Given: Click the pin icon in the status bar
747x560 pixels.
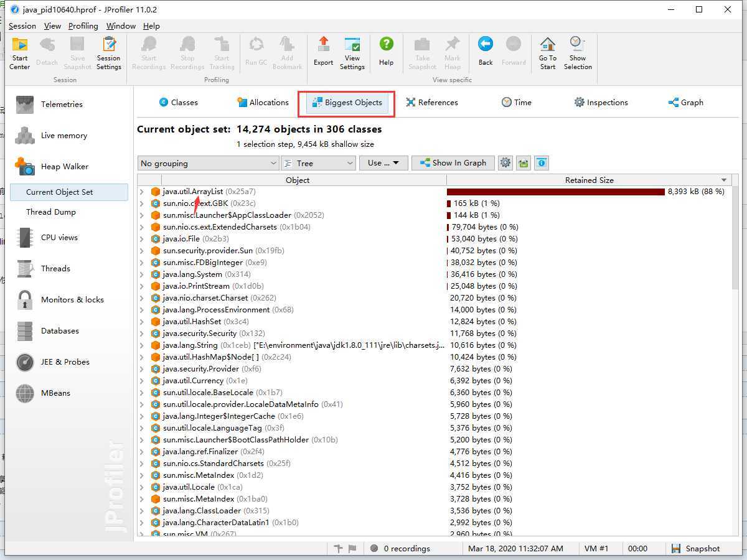Looking at the screenshot, I should click(338, 549).
